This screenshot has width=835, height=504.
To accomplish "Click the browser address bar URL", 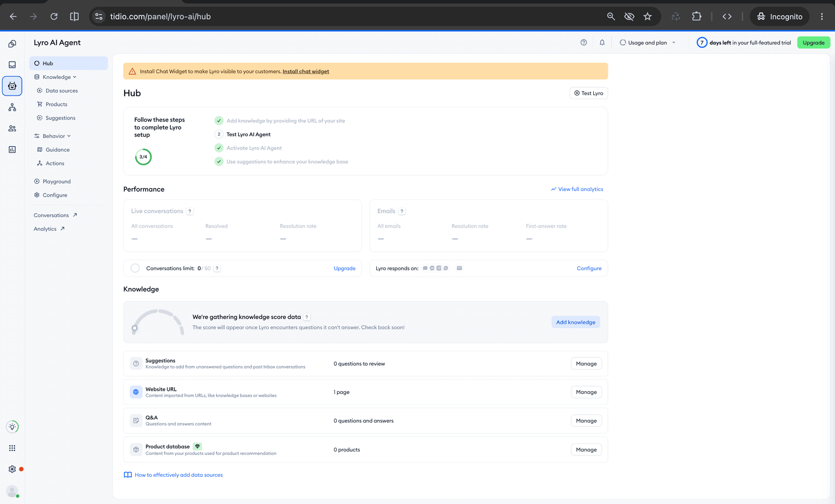I will [160, 17].
